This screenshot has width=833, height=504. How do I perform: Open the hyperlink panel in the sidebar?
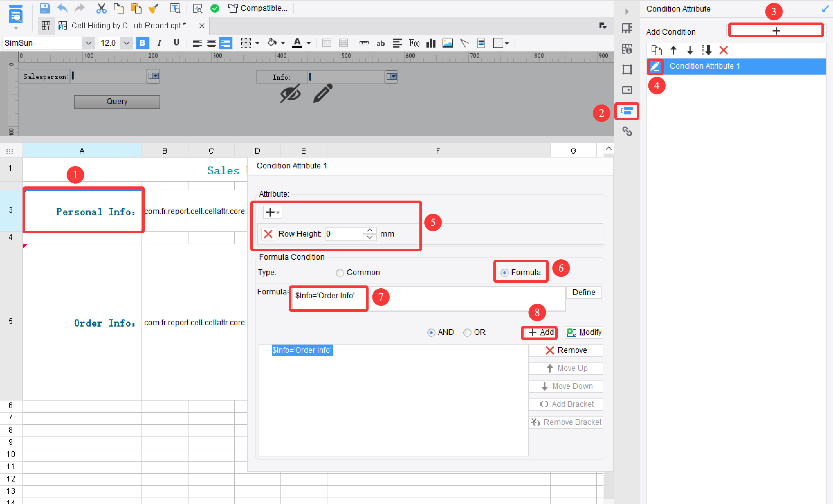(627, 132)
